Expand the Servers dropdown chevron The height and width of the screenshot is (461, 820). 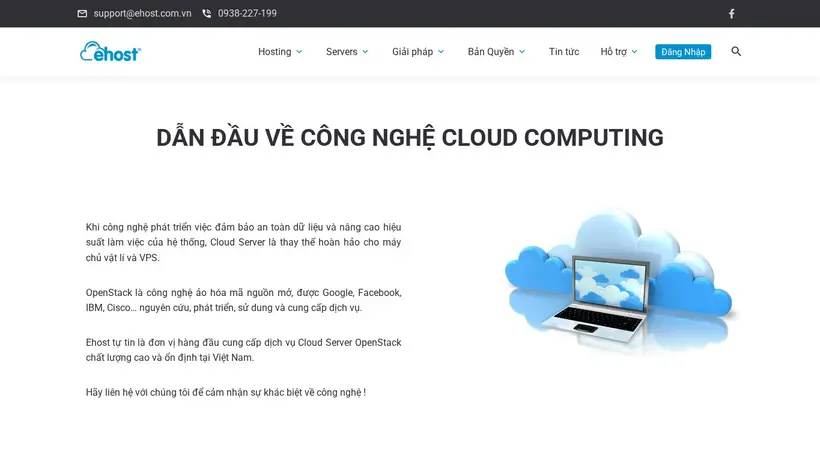pyautogui.click(x=365, y=52)
